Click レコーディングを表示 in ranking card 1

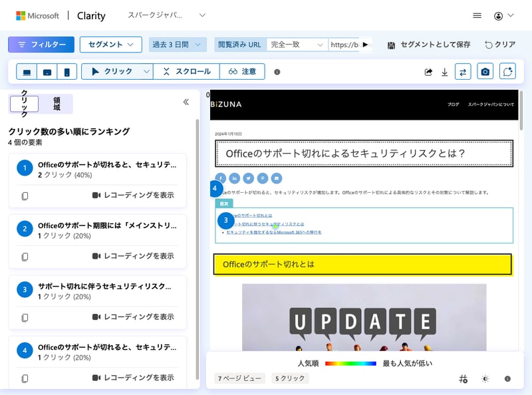click(x=133, y=195)
